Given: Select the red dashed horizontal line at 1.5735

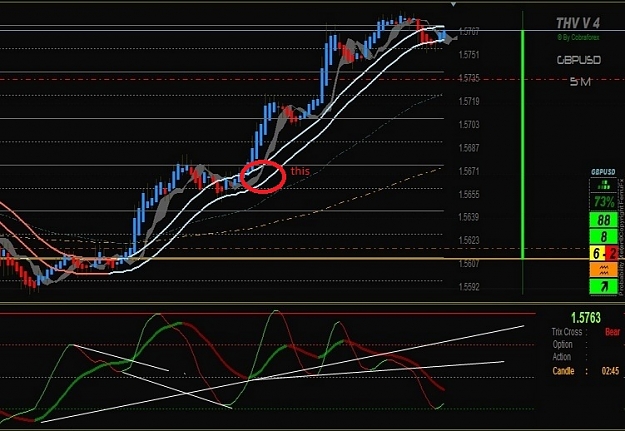Looking at the screenshot, I should click(312, 79).
